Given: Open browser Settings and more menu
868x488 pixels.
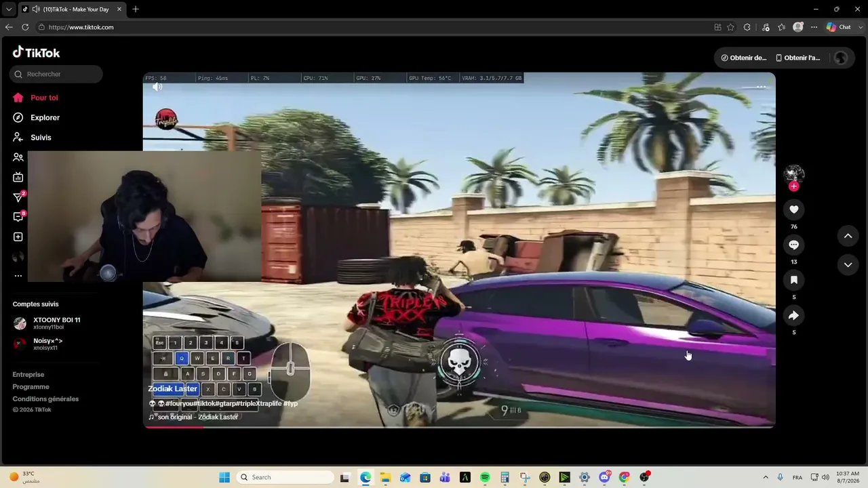Looking at the screenshot, I should point(814,27).
